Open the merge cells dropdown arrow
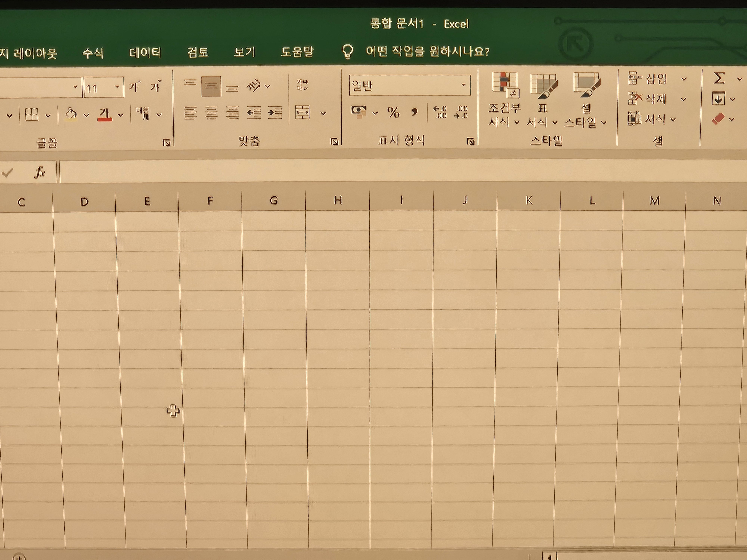Screen dimensions: 747x560 pyautogui.click(x=323, y=113)
